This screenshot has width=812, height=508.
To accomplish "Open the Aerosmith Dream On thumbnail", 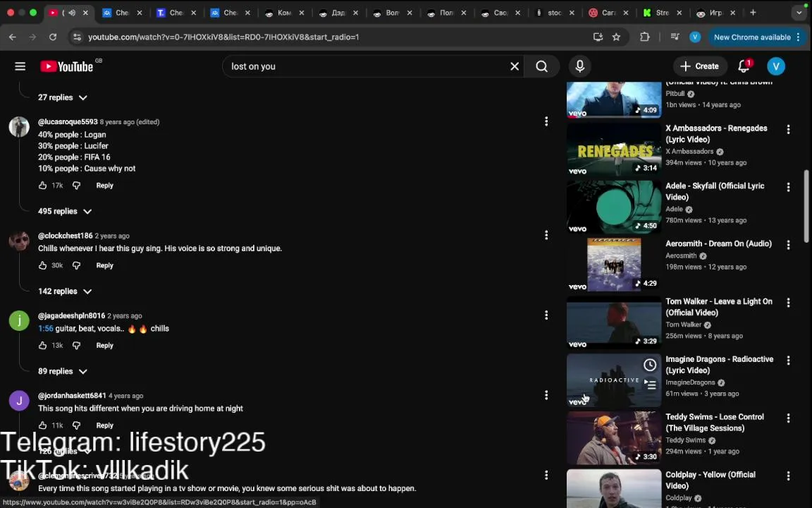I will click(x=614, y=265).
